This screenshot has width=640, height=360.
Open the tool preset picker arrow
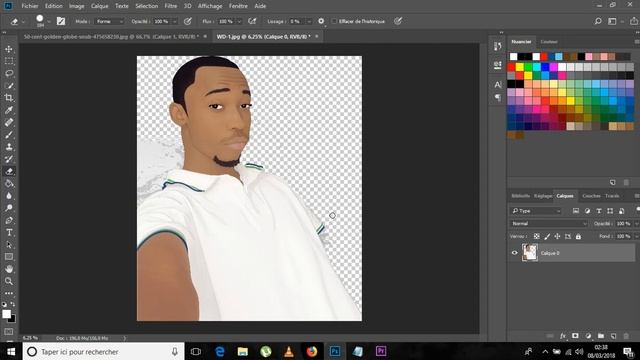click(x=23, y=21)
